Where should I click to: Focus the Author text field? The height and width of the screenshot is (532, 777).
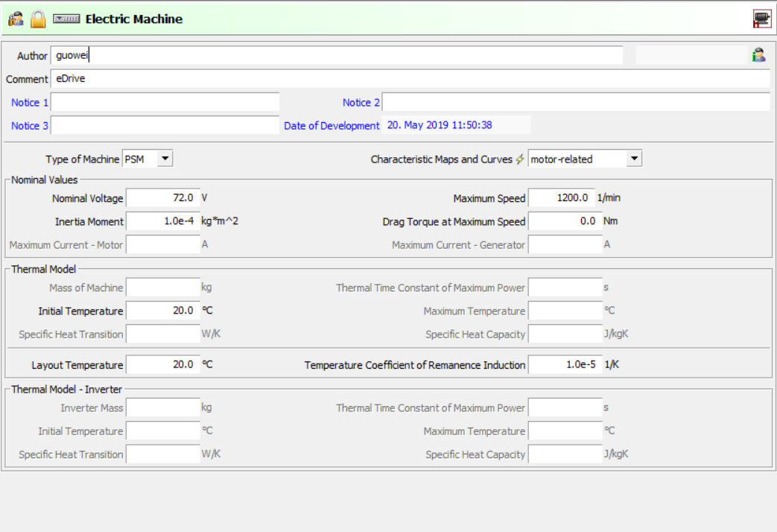point(337,55)
